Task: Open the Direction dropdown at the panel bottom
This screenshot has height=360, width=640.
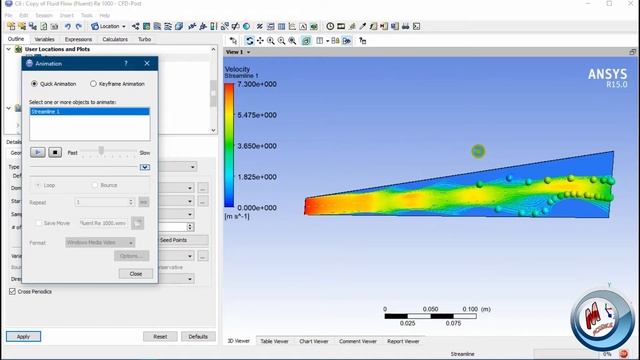Action: [190, 279]
